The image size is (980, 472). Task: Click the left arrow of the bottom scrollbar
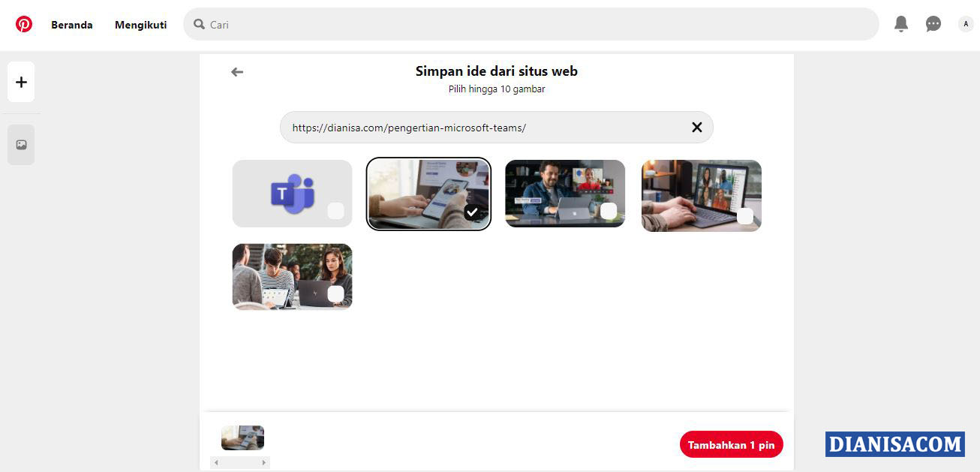click(216, 462)
